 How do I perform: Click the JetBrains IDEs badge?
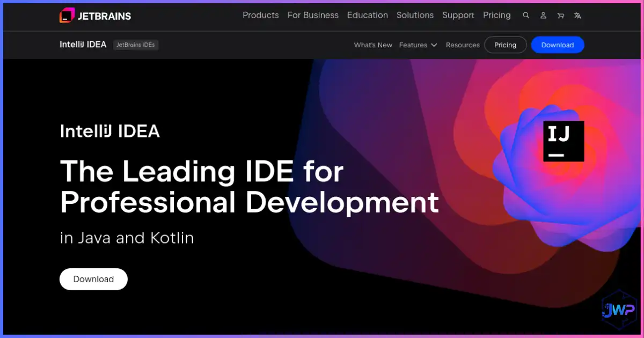(x=136, y=45)
